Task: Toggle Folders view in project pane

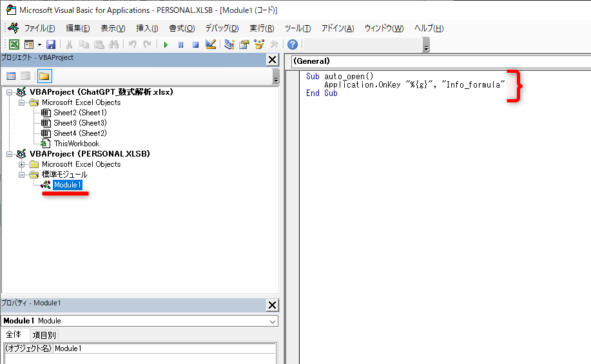Action: click(x=44, y=76)
